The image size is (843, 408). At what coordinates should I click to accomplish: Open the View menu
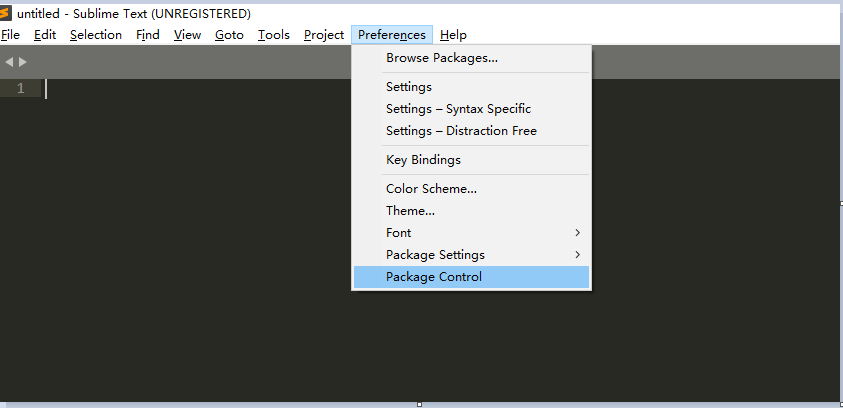click(187, 35)
